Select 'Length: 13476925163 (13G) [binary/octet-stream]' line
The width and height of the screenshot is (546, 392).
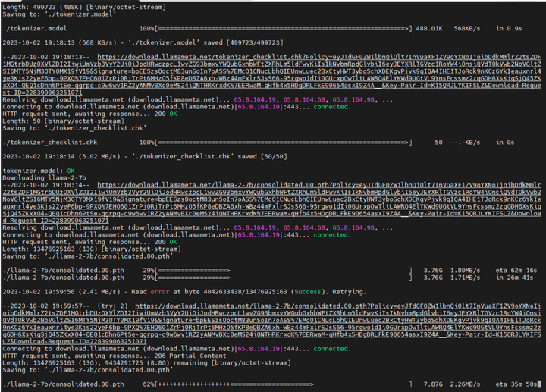click(x=92, y=249)
